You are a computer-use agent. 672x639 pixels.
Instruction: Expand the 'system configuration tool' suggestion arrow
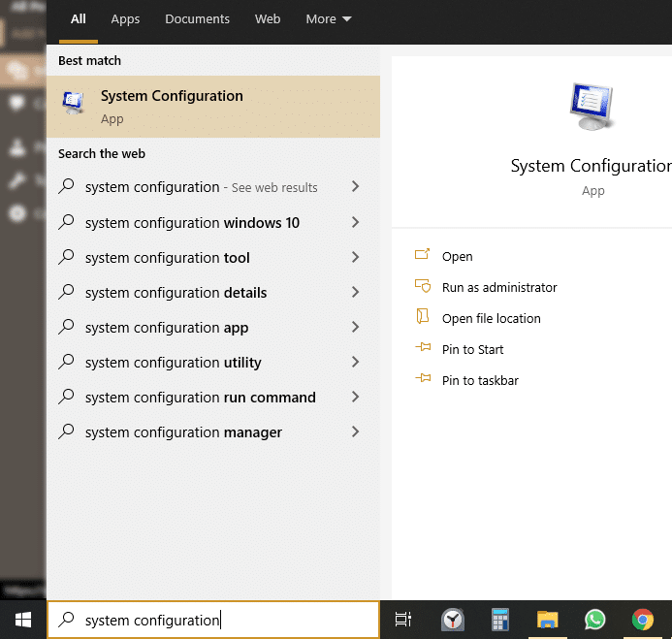(355, 258)
